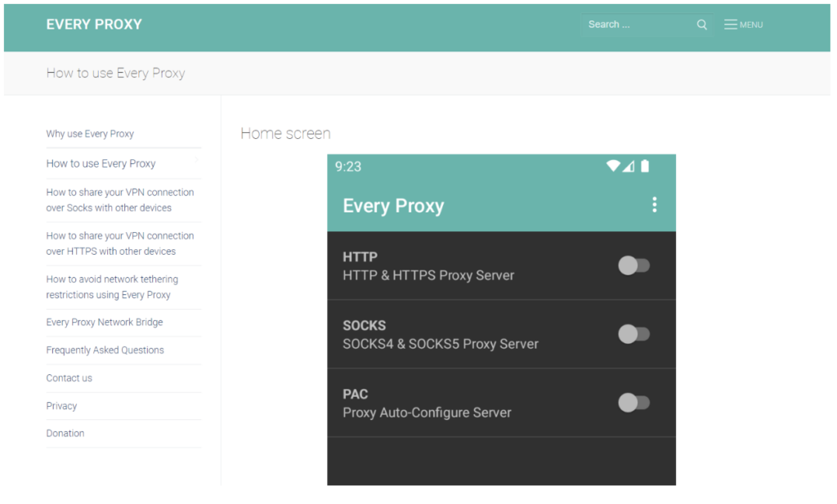837x504 pixels.
Task: Open Every Proxy Network Bridge page
Action: coord(104,323)
